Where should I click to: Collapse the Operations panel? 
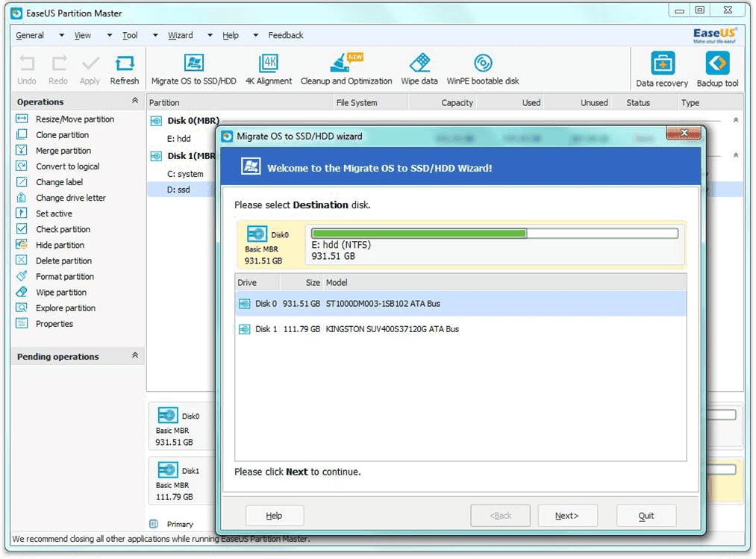pos(135,101)
